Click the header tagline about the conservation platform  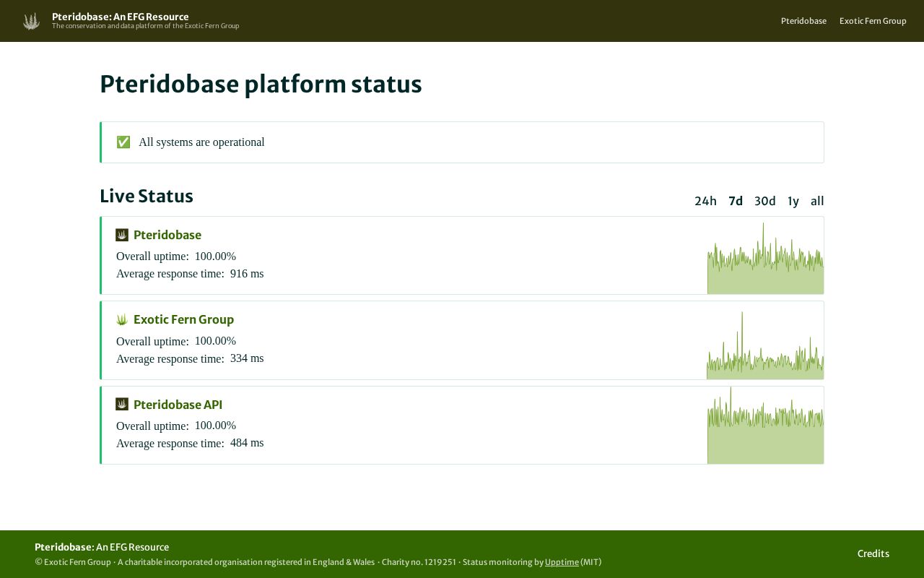145,26
